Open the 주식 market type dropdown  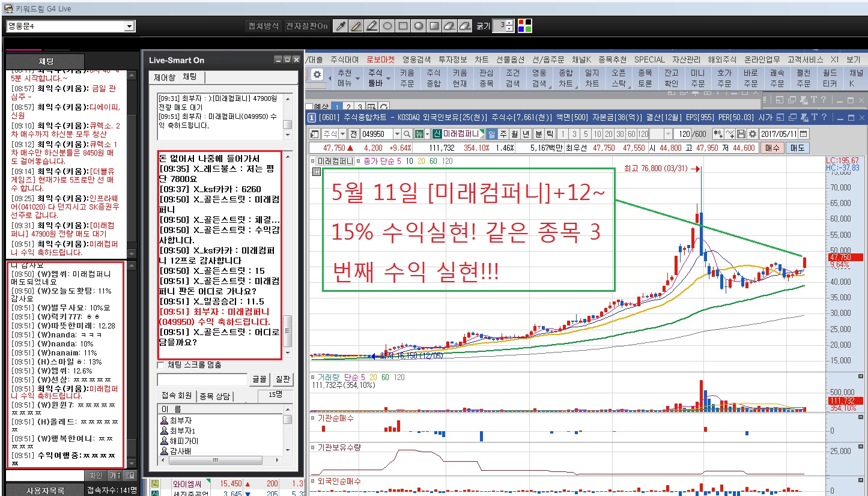pyautogui.click(x=342, y=134)
